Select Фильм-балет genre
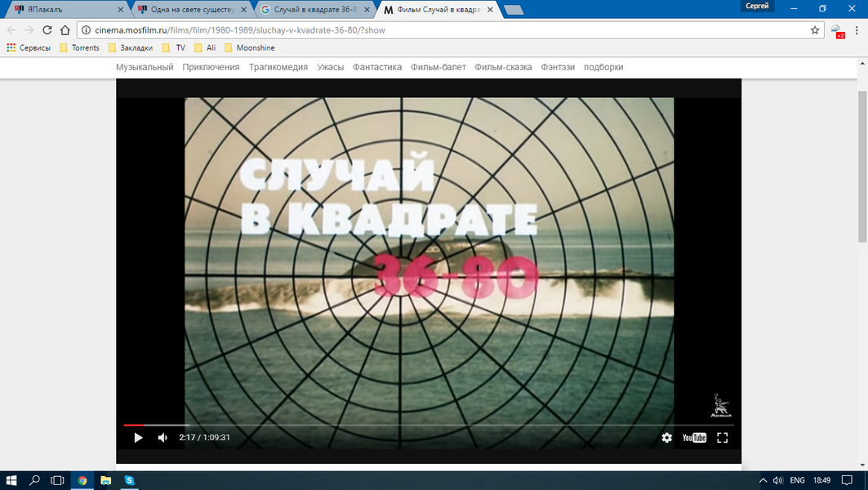Screen dimensions: 868x490 click(x=438, y=67)
